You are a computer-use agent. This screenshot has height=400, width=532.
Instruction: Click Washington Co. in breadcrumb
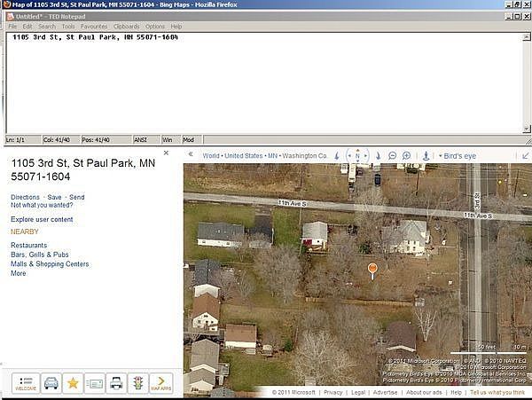305,156
